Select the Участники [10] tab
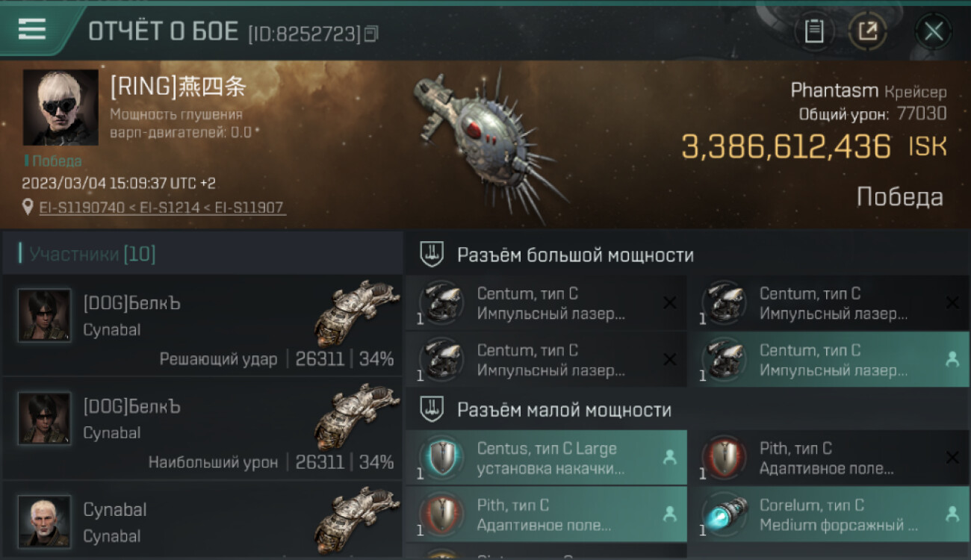This screenshot has width=971, height=560. 93,255
